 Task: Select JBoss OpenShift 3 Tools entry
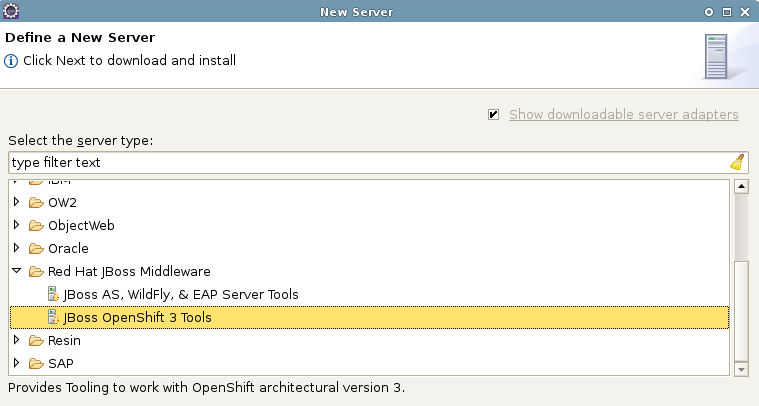[137, 318]
